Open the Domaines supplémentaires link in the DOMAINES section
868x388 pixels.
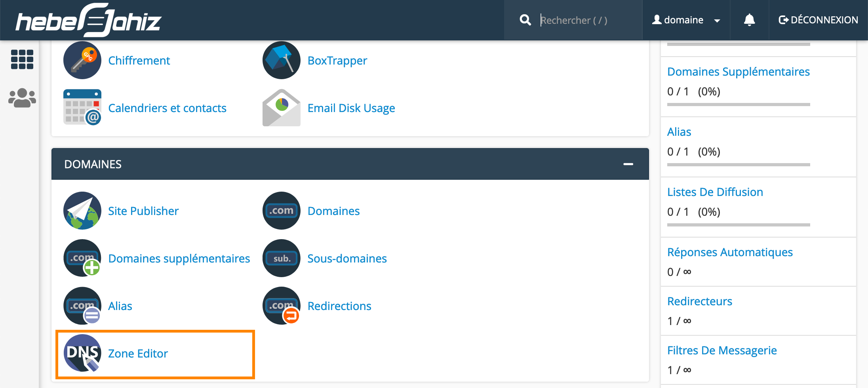pos(179,259)
